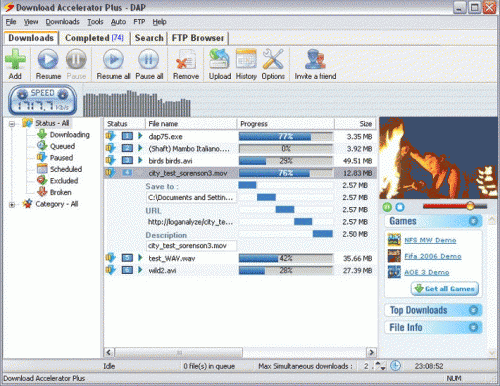Open the Tools menu
Screen dimensions: 500x386
[x=95, y=22]
